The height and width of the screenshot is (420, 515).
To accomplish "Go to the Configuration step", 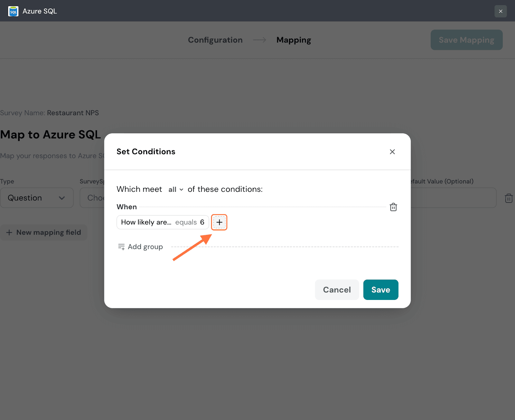I will tap(215, 40).
